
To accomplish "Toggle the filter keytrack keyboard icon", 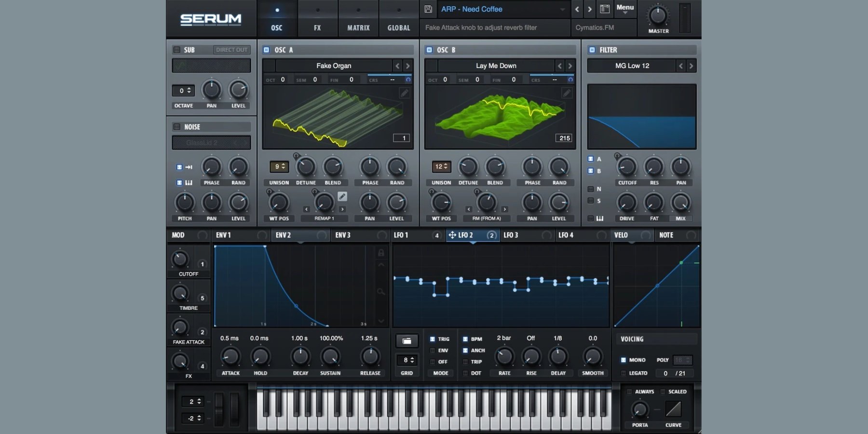I will 599,218.
